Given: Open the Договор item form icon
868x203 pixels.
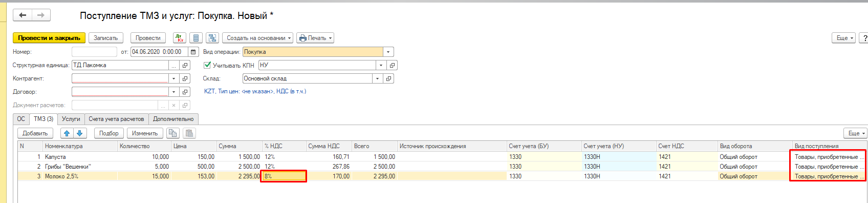Looking at the screenshot, I should [185, 92].
